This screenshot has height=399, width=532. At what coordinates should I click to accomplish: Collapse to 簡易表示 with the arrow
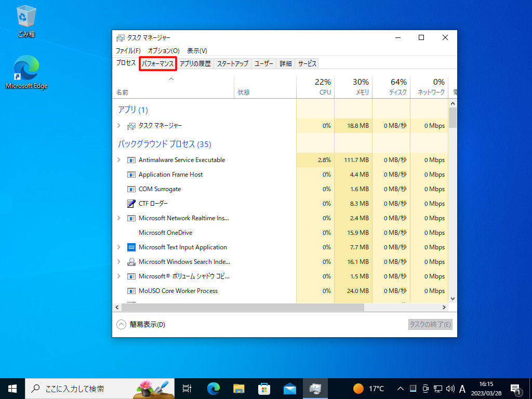[121, 325]
